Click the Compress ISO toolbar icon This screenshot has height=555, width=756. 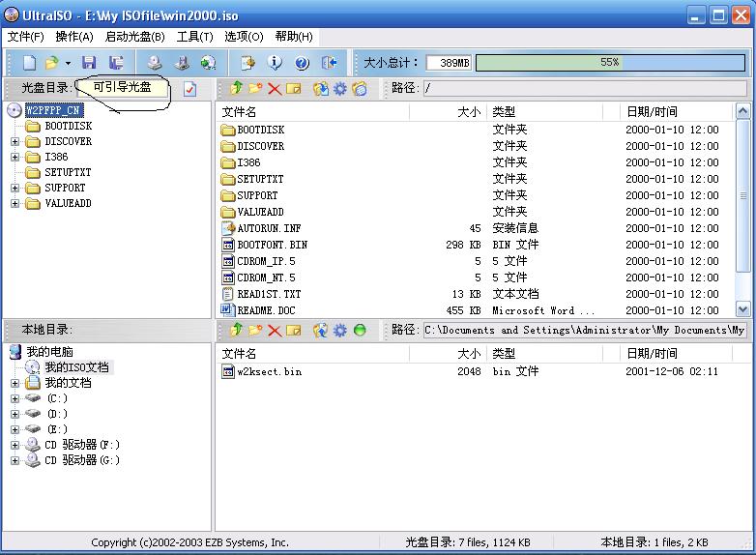click(x=182, y=63)
